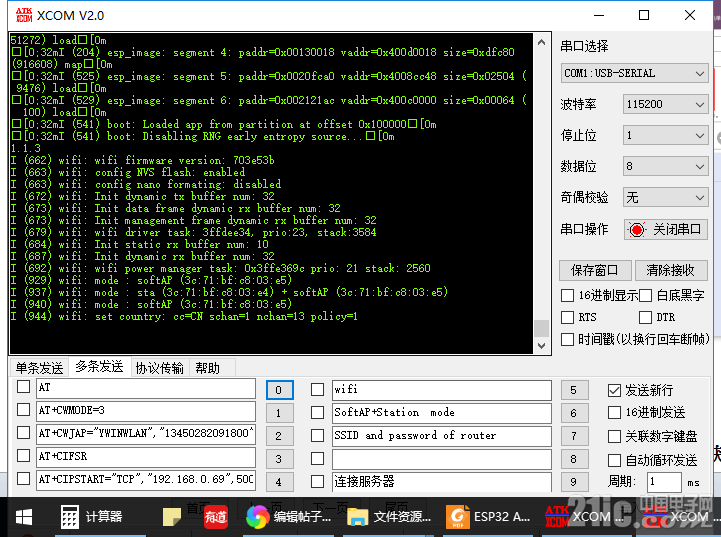
Task: Open the sticky notes taskbar icon
Action: [x=172, y=517]
